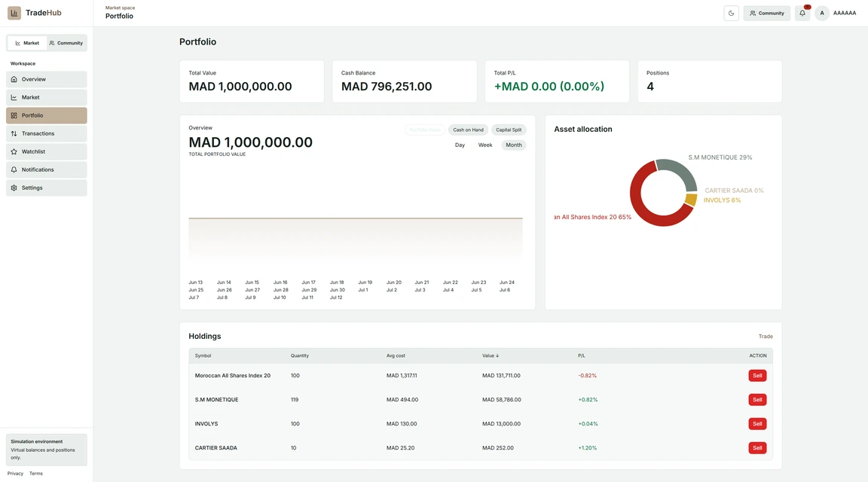
Task: Switch to Community tab in sidebar
Action: pos(66,43)
